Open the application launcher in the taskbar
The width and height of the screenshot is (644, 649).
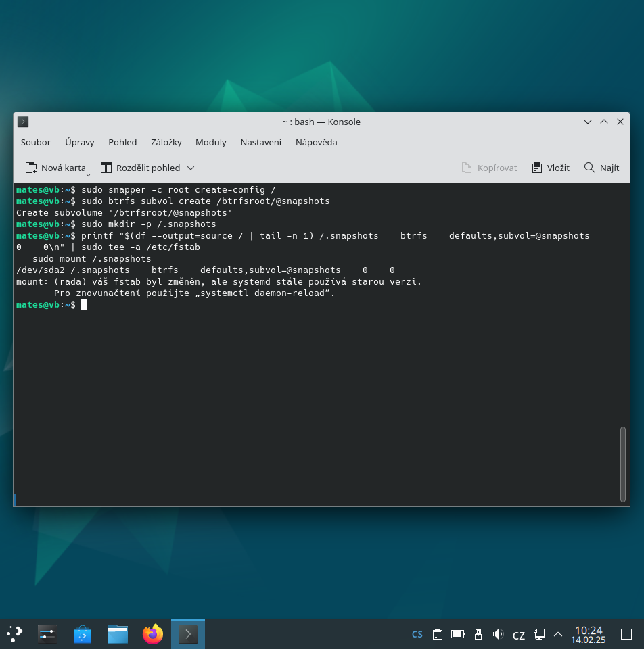pos(14,633)
